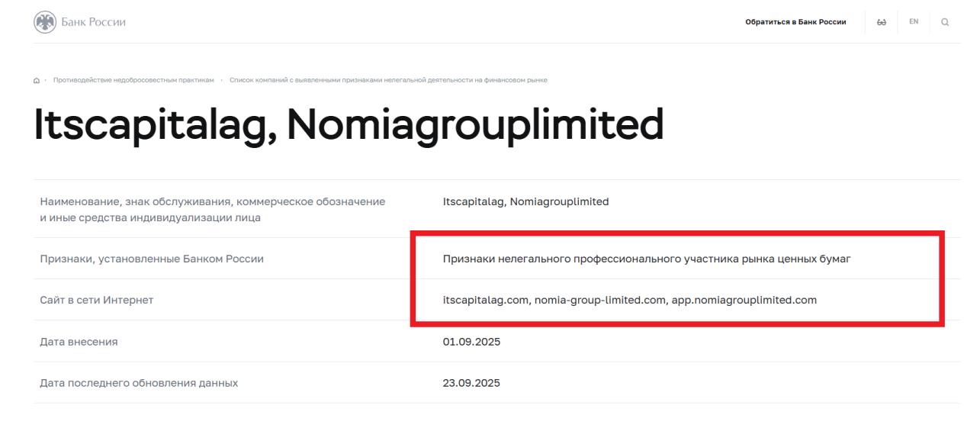Viewport: 980px width, 444px height.
Task: Click the 'Itscapitalag, Nomiagrouplimited' page heading
Action: click(349, 125)
